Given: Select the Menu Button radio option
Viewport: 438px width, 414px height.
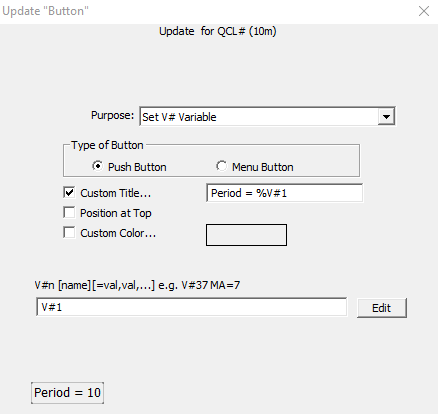Looking at the screenshot, I should point(221,166).
